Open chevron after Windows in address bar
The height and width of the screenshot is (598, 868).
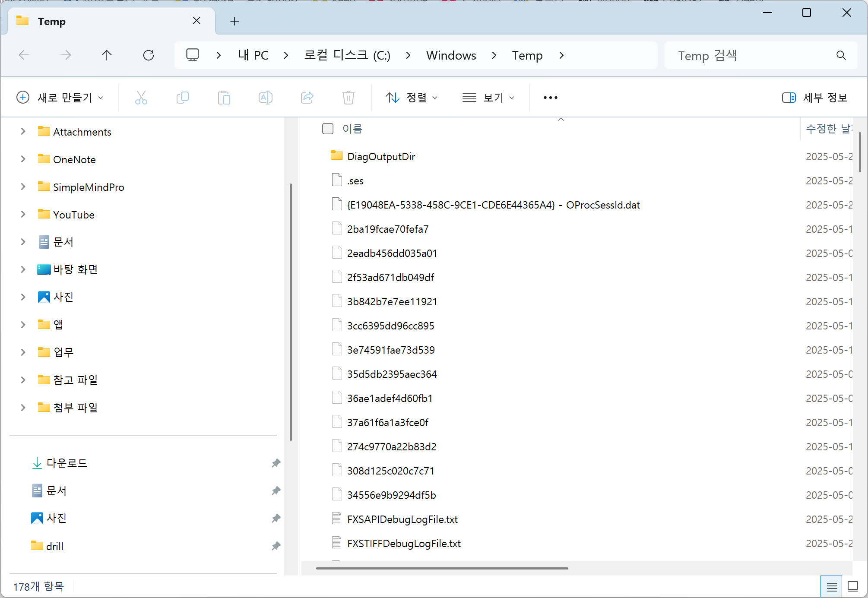click(x=494, y=55)
